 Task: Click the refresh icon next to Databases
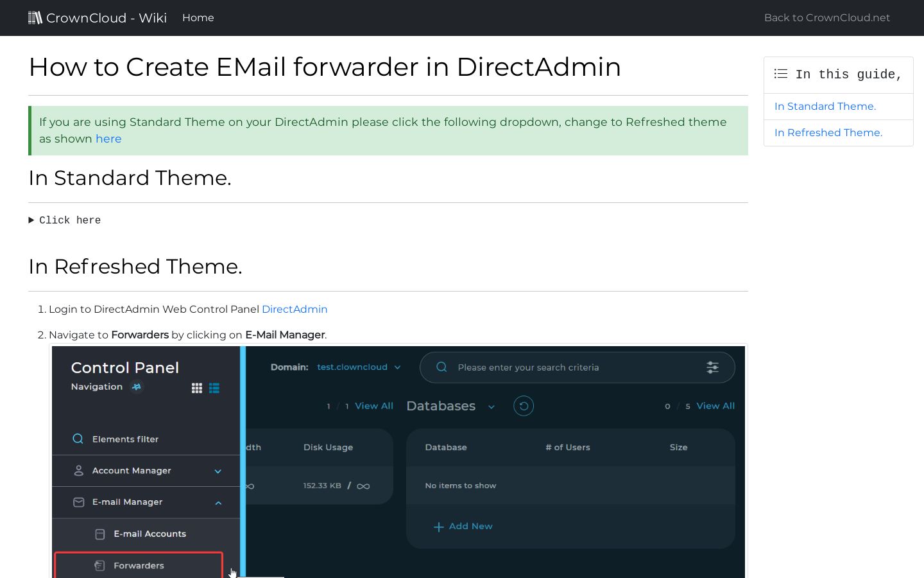[x=523, y=405]
